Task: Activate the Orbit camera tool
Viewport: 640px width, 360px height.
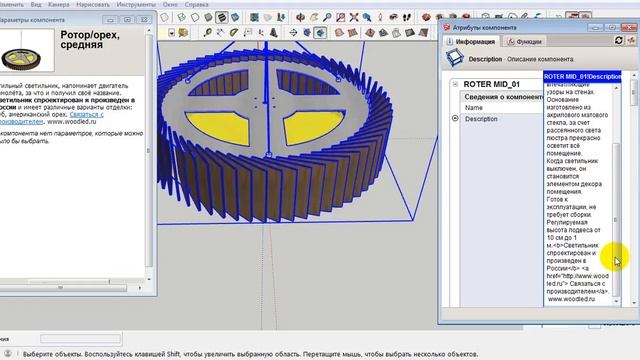Action: point(300,17)
